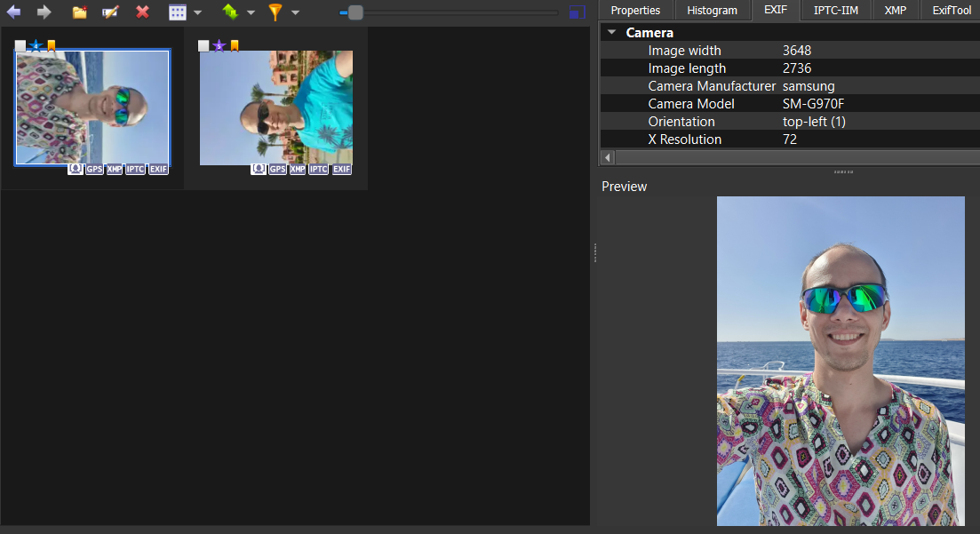Toggle the orange bookmark tag on second thumbnail
The image size is (980, 534).
click(235, 45)
